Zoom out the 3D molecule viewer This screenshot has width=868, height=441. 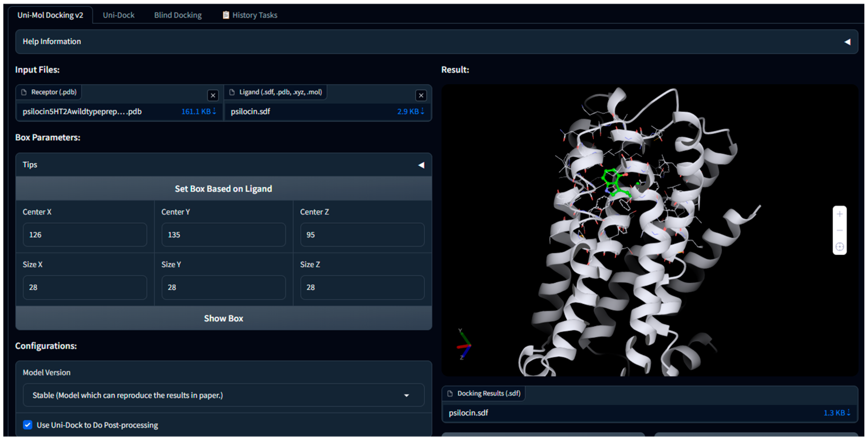(x=840, y=231)
